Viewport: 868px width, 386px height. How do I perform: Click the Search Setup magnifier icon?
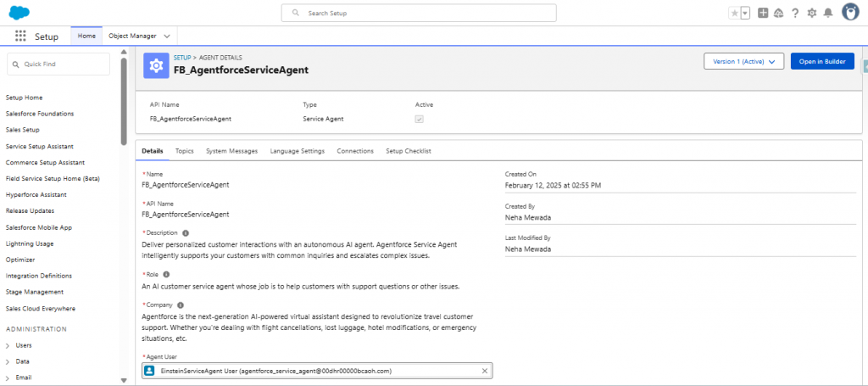(296, 13)
